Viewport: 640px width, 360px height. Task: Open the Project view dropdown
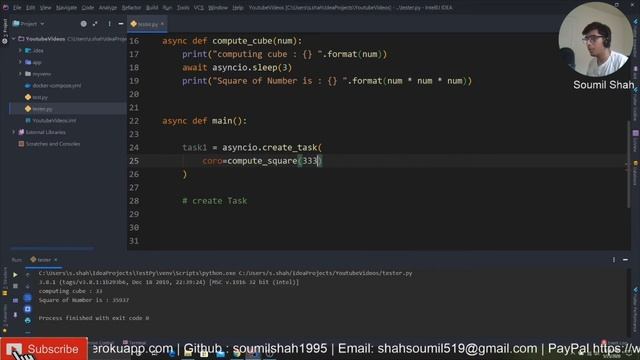click(x=29, y=24)
